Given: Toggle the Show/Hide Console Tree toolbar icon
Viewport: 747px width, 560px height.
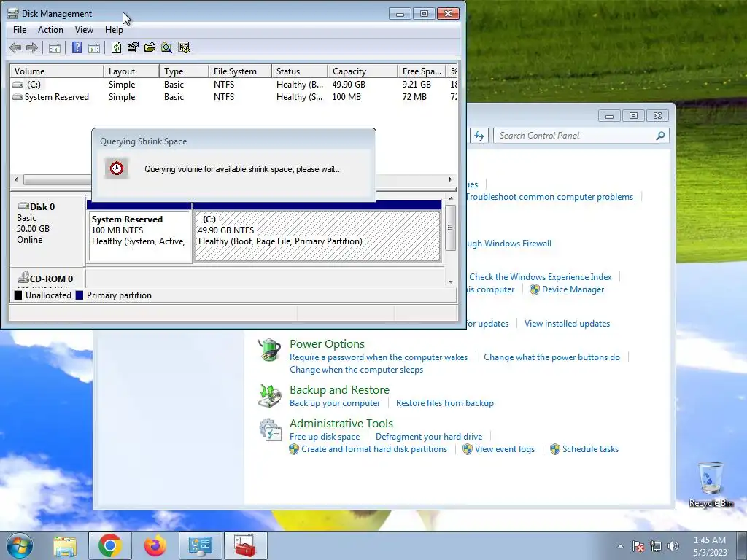Looking at the screenshot, I should (x=55, y=47).
